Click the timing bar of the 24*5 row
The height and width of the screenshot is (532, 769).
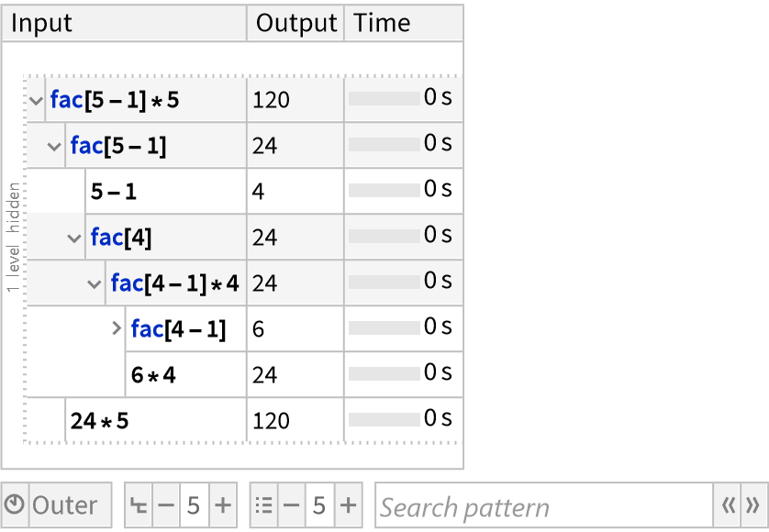point(384,420)
